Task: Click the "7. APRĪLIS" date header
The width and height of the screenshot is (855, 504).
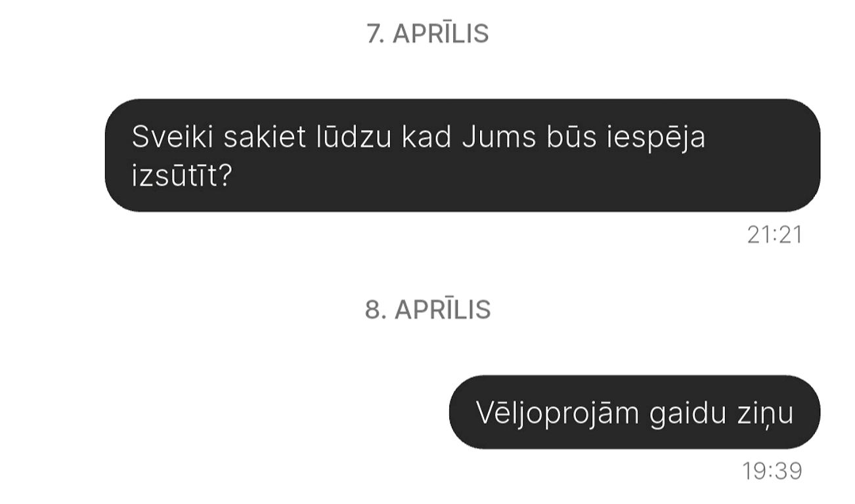Action: [x=427, y=33]
